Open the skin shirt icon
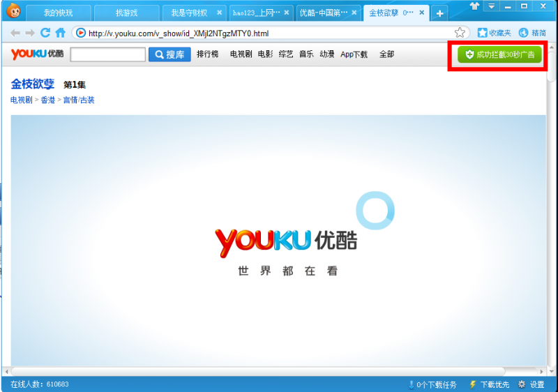 (x=474, y=6)
